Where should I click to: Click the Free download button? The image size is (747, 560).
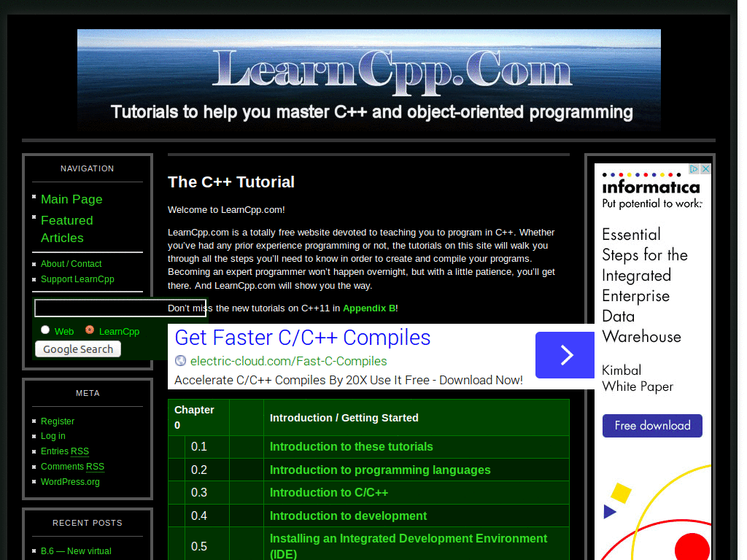click(651, 426)
